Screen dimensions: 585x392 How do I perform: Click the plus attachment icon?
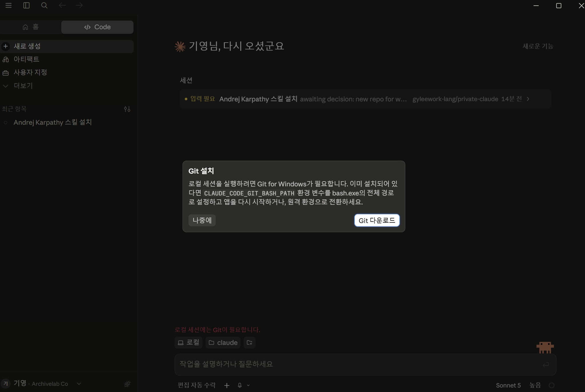click(227, 385)
